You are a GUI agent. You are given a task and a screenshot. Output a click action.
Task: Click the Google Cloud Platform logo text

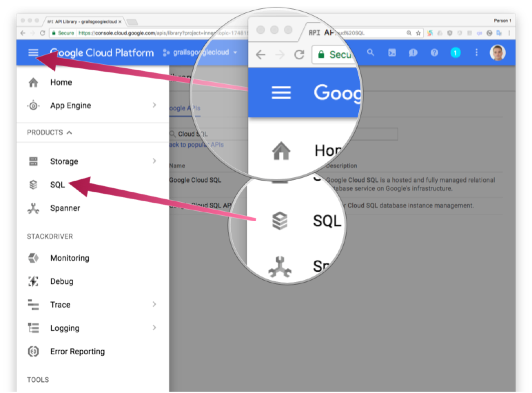point(102,53)
